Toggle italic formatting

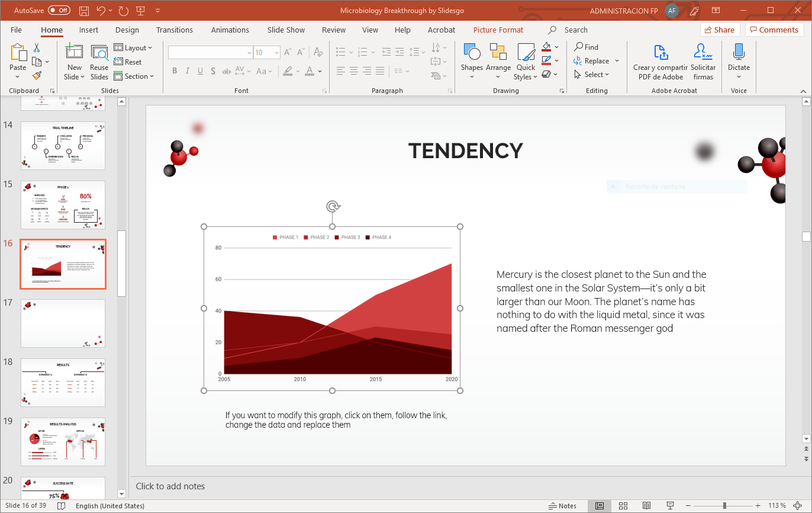[188, 70]
